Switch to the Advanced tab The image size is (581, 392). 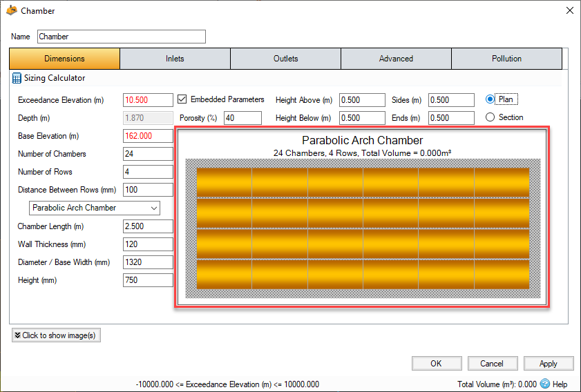[396, 59]
